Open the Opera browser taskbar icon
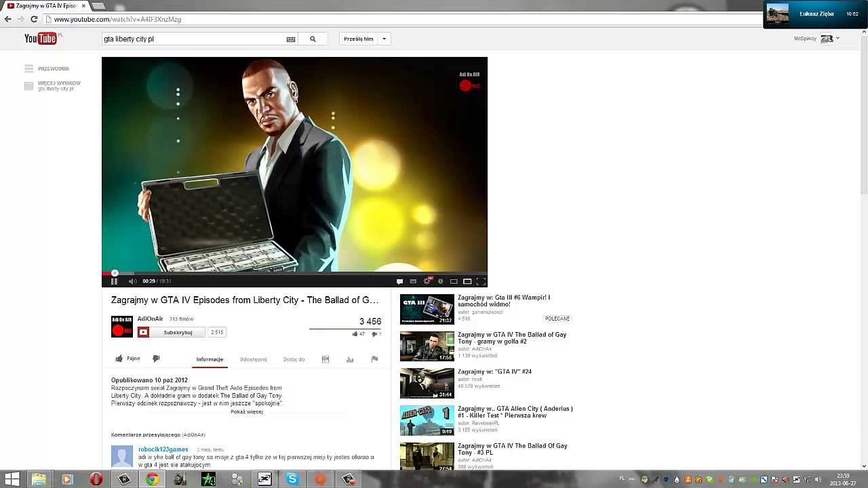The image size is (868, 488). (96, 479)
